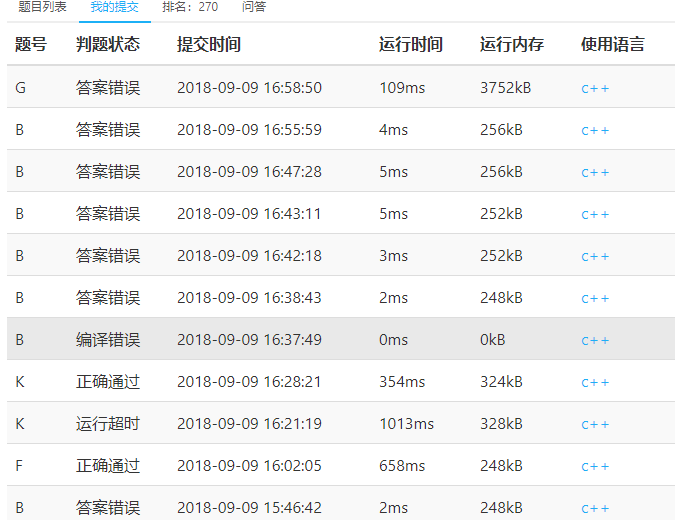This screenshot has width=687, height=520.
Task: Click c++ link of 运行超时 submission
Action: (x=595, y=424)
